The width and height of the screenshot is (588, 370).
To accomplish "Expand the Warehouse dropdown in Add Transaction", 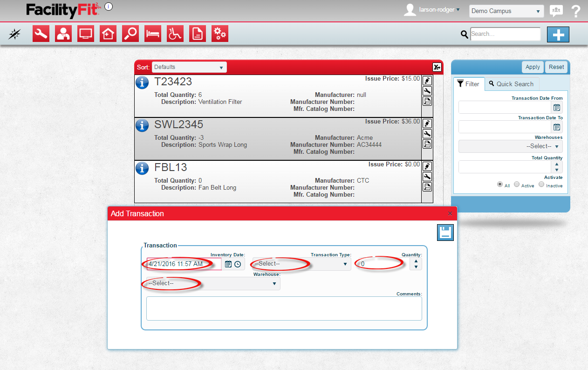I will 213,283.
